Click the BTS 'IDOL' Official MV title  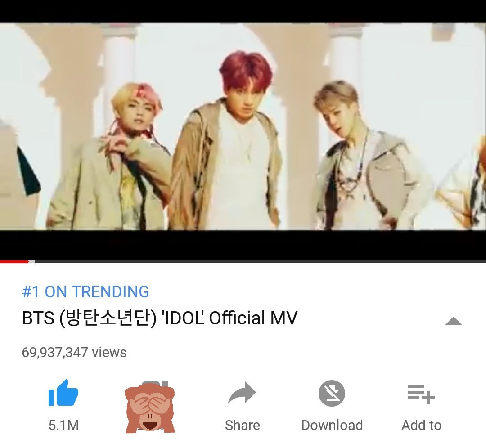pyautogui.click(x=160, y=318)
